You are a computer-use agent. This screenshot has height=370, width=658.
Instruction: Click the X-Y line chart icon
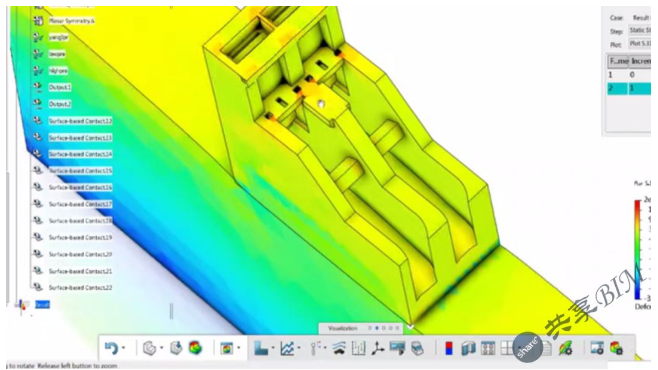[x=287, y=348]
